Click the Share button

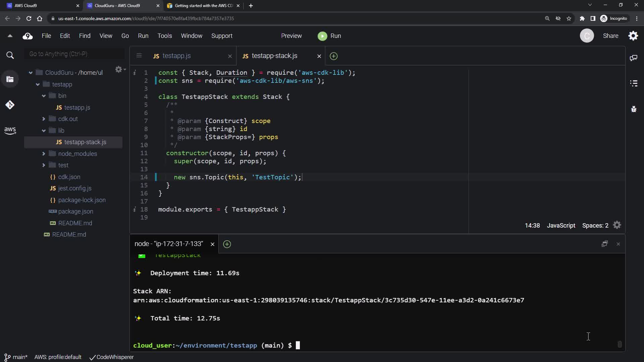610,36
